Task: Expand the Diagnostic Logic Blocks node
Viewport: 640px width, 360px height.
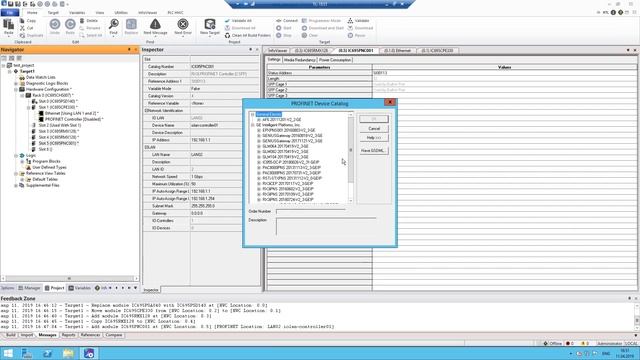Action: [x=16, y=83]
